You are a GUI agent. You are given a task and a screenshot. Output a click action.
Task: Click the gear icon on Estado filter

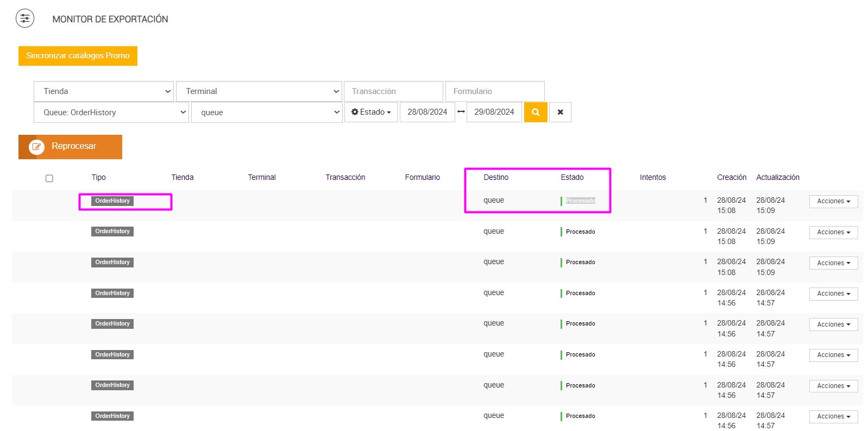point(355,112)
